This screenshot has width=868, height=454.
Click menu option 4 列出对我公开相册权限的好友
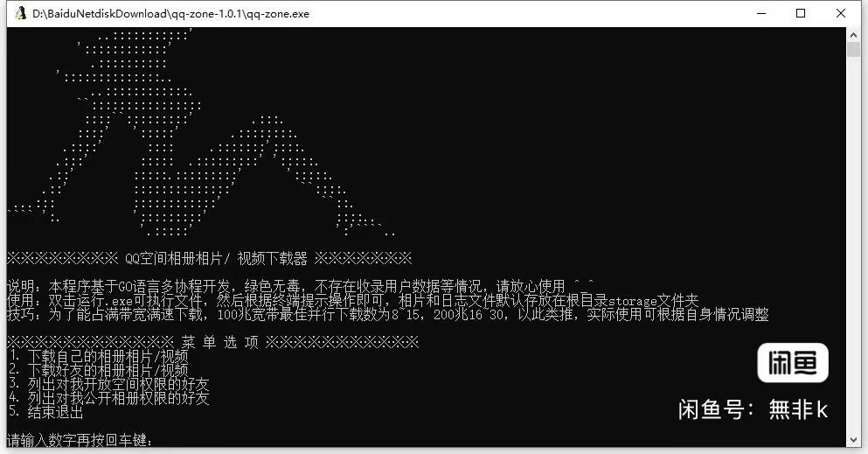point(108,397)
